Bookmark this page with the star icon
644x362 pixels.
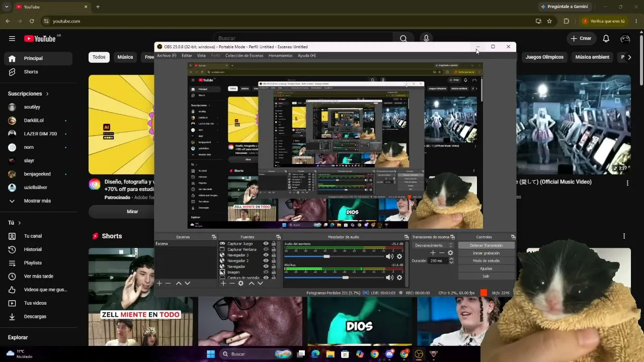(549, 21)
